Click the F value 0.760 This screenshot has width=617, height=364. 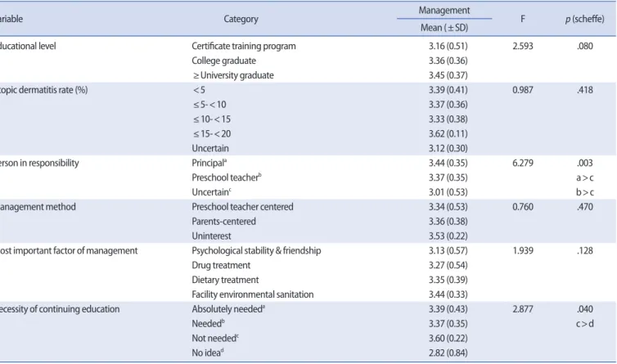click(x=523, y=207)
